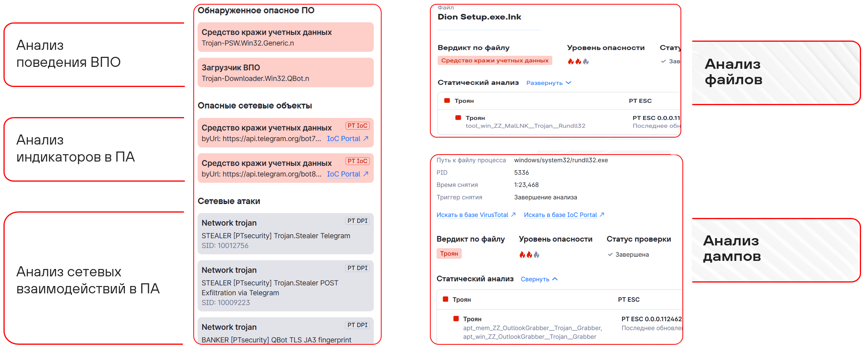
Task: Click the byUrl telegram bot7 address
Action: pos(261,139)
